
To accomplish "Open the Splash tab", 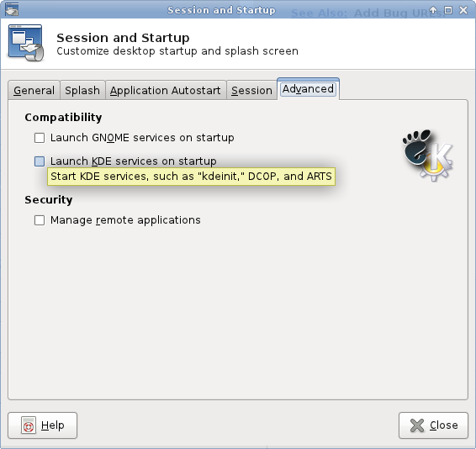I will 82,90.
